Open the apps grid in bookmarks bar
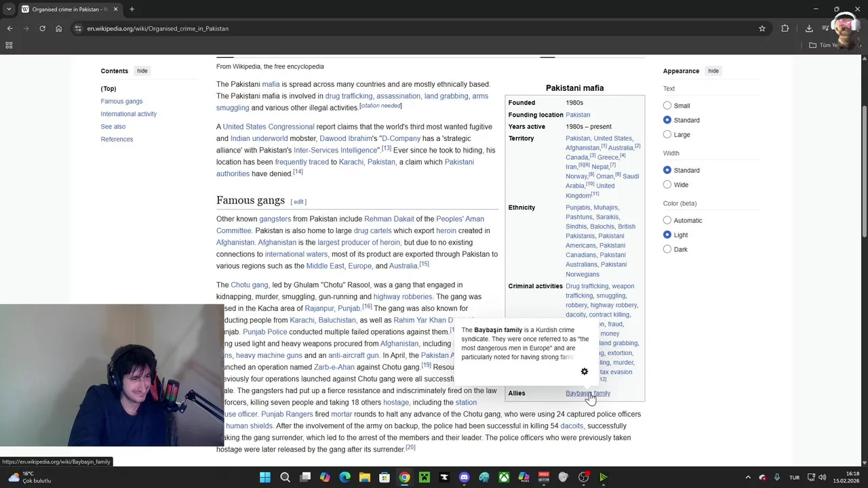Image resolution: width=868 pixels, height=488 pixels. click(x=9, y=45)
